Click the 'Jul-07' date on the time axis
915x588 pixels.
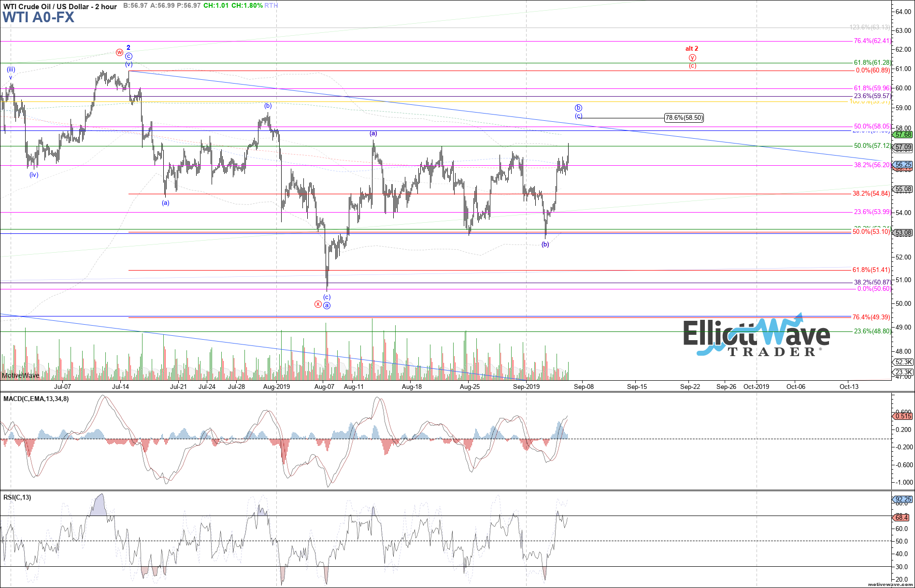click(62, 387)
